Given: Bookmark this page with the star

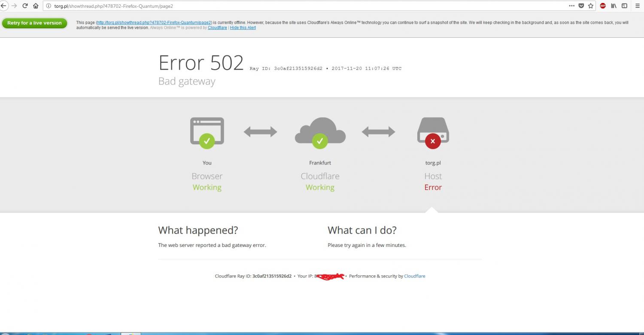Looking at the screenshot, I should [591, 6].
